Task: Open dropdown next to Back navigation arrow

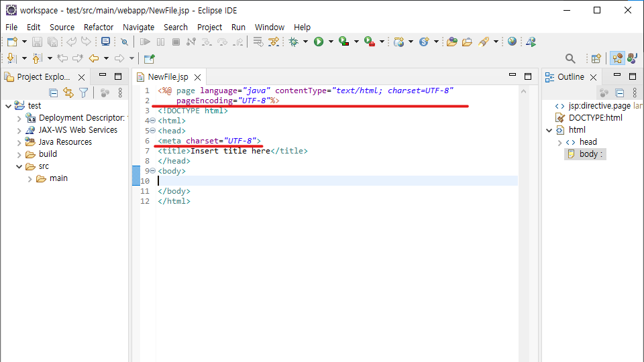Action: coord(106,59)
